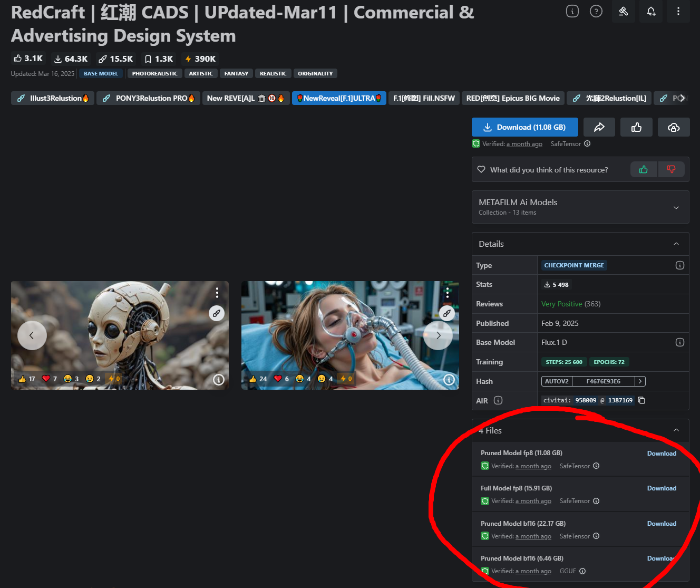Enable notifications with the bell icon
Screen dimensions: 700x588
click(651, 11)
